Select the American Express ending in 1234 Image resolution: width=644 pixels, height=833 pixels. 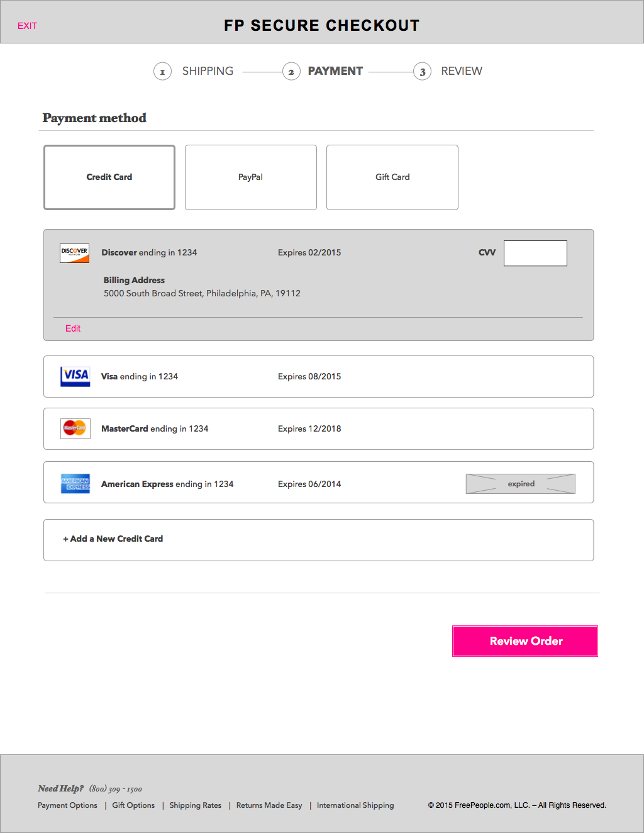(318, 483)
